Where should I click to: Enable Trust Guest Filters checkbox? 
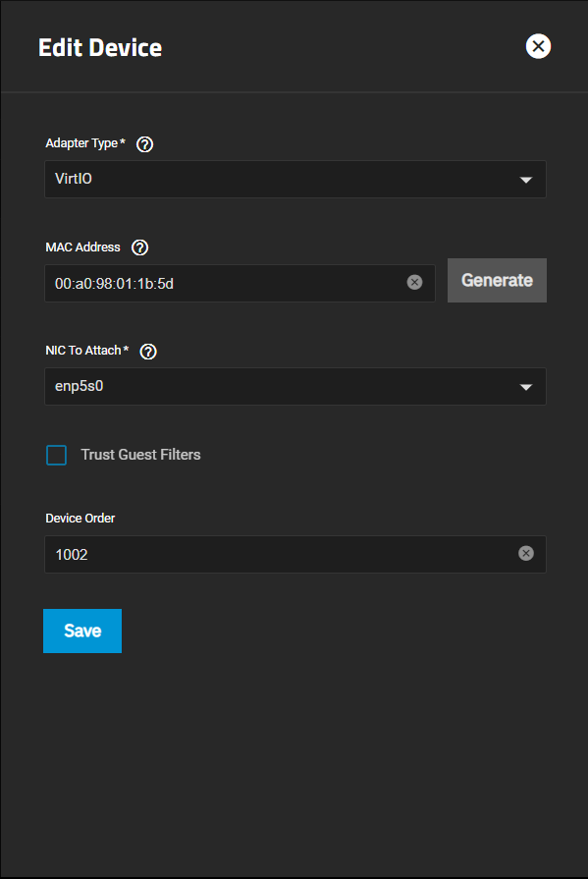click(56, 455)
